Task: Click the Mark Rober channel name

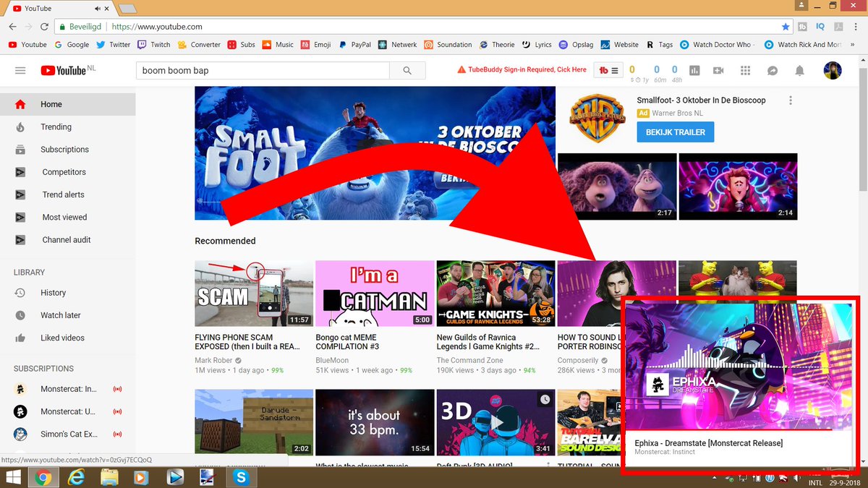Action: pyautogui.click(x=214, y=360)
